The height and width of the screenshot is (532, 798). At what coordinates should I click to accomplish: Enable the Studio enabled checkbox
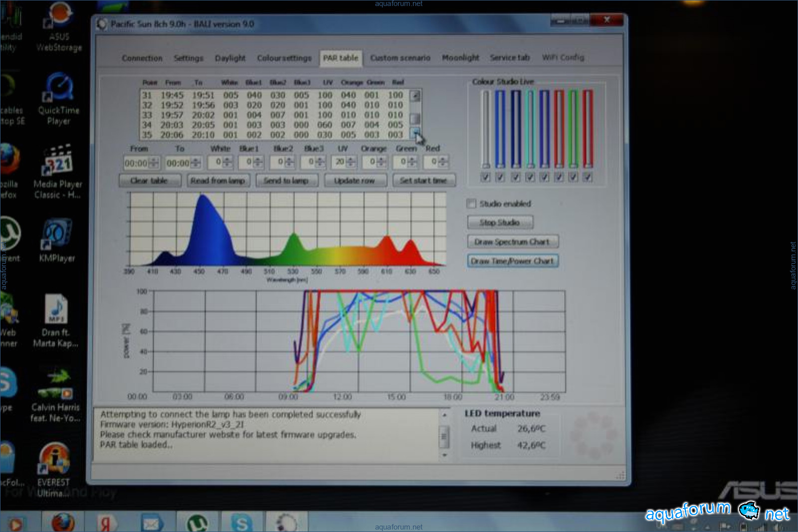(471, 203)
